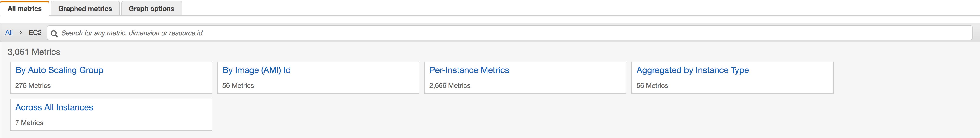Click the By Image (AMI) Id card
This screenshot has height=138, width=980.
point(318,77)
